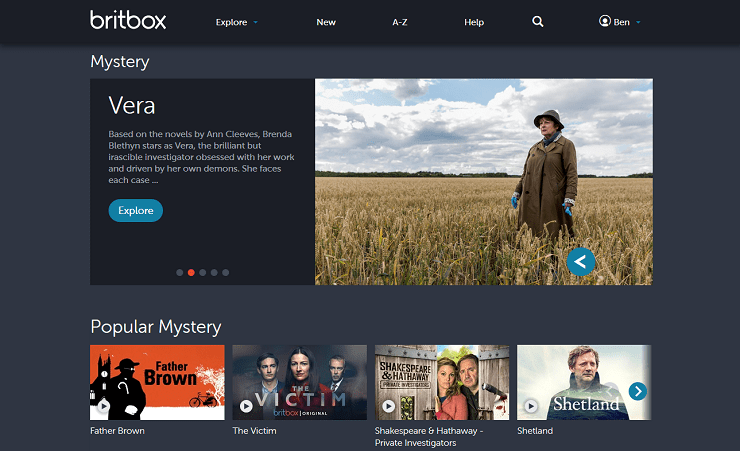Image resolution: width=740 pixels, height=451 pixels.
Task: Expand the Ben account dropdown arrow
Action: (x=638, y=22)
